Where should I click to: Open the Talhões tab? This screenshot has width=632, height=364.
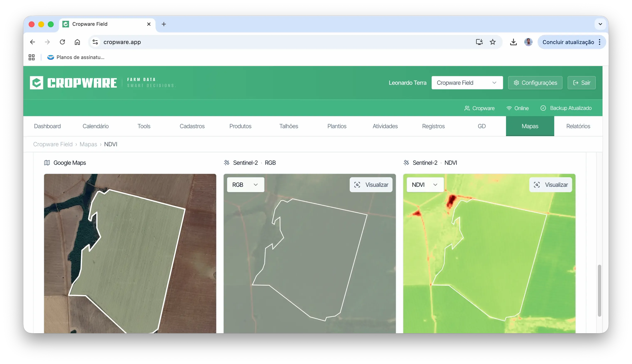coord(289,126)
